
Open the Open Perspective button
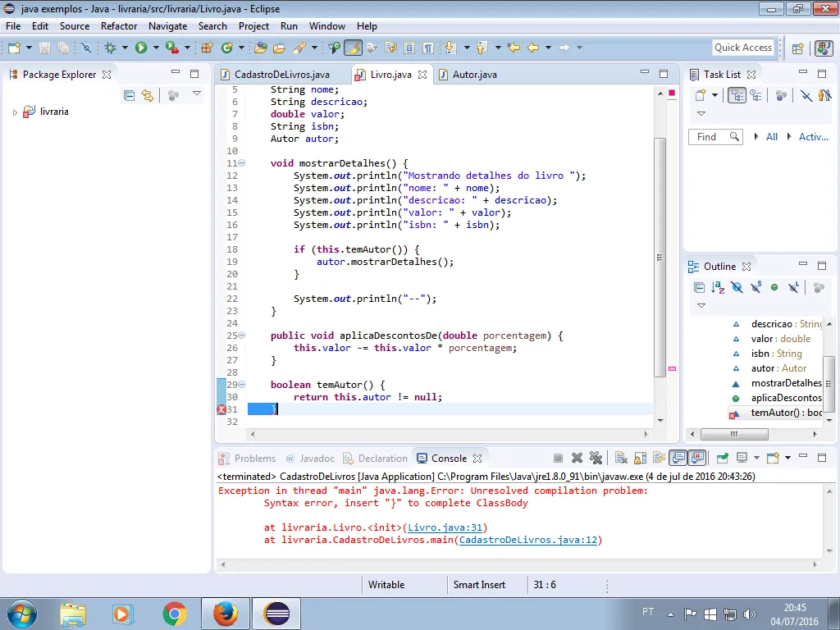[x=797, y=48]
